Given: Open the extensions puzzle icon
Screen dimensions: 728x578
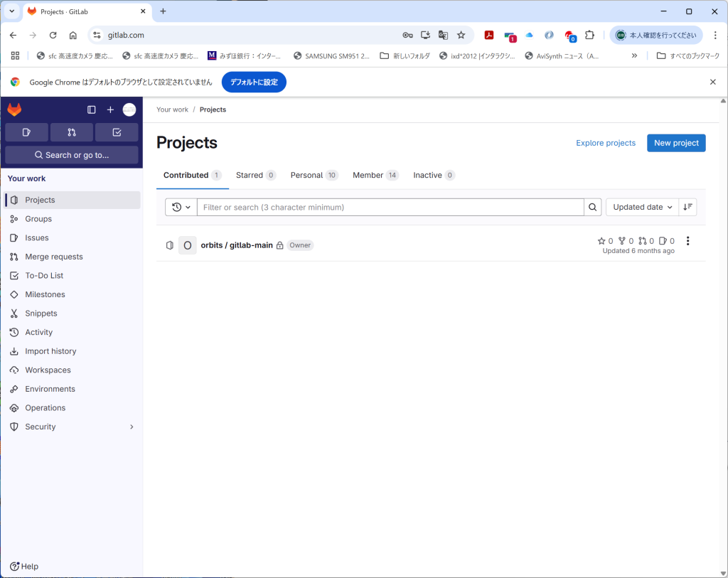Looking at the screenshot, I should pos(589,36).
